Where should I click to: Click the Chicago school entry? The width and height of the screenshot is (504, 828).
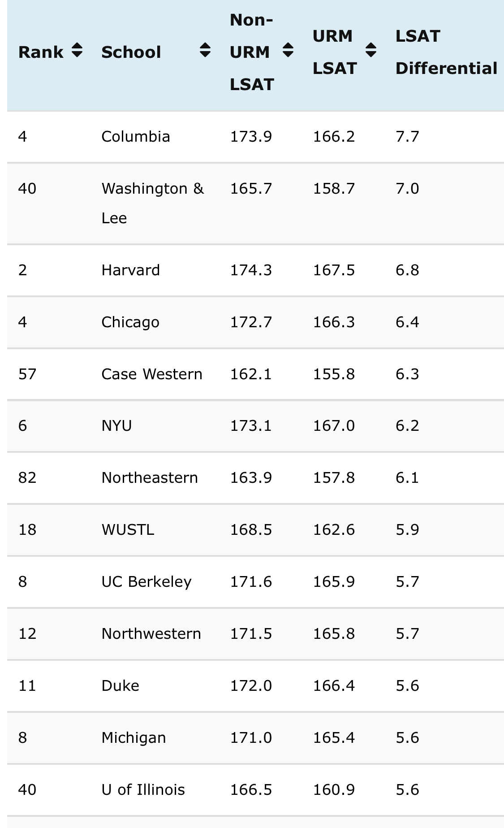click(130, 322)
